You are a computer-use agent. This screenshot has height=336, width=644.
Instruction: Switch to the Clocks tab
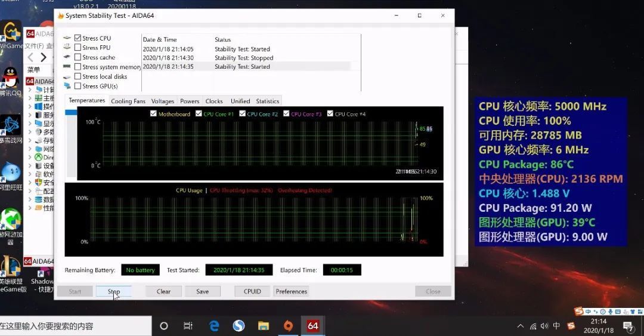point(214,101)
